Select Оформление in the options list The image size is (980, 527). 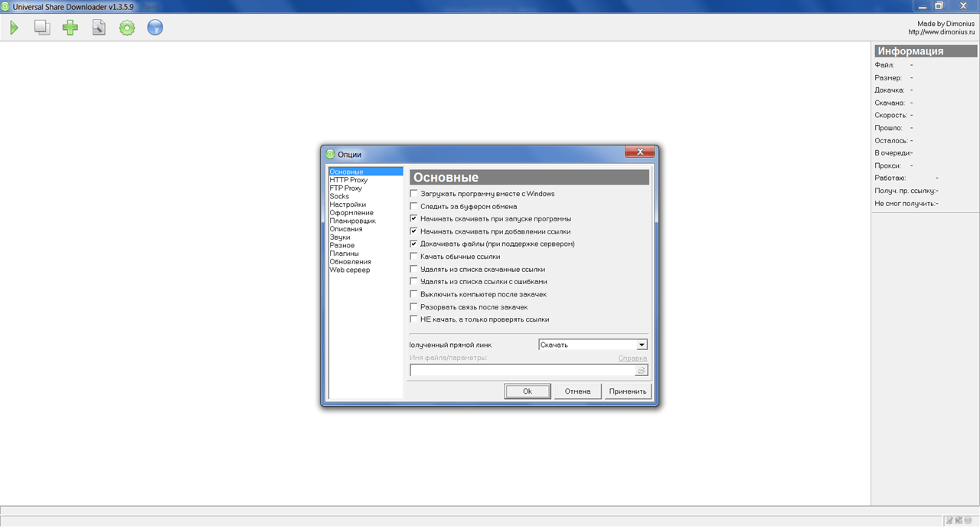point(351,212)
